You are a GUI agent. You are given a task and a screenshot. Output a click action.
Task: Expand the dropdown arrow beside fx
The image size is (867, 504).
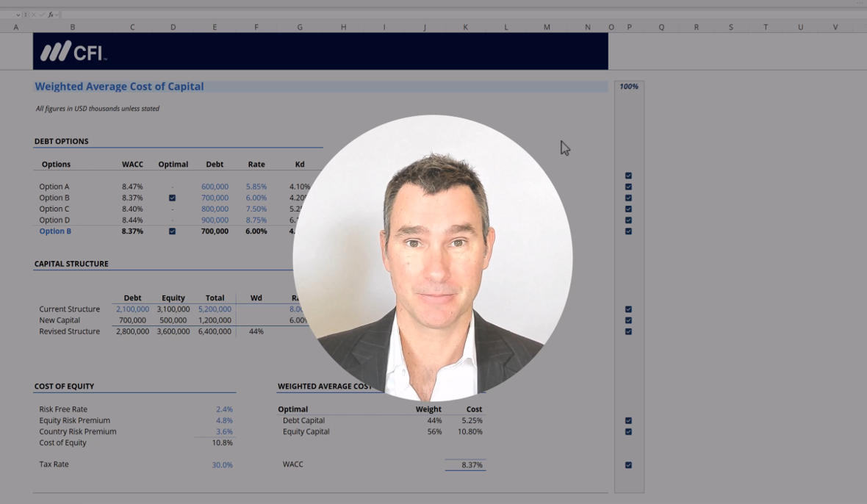tap(57, 15)
